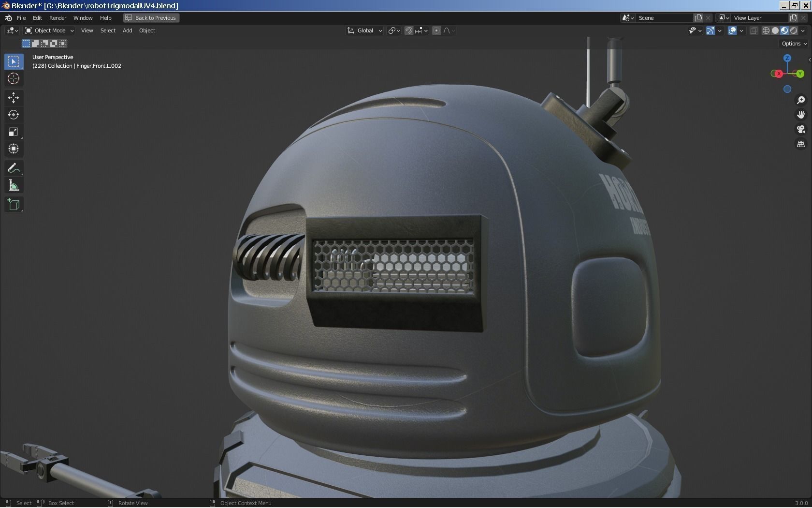812x508 pixels.
Task: Click the green Y axis gizmo circle
Action: (x=800, y=74)
